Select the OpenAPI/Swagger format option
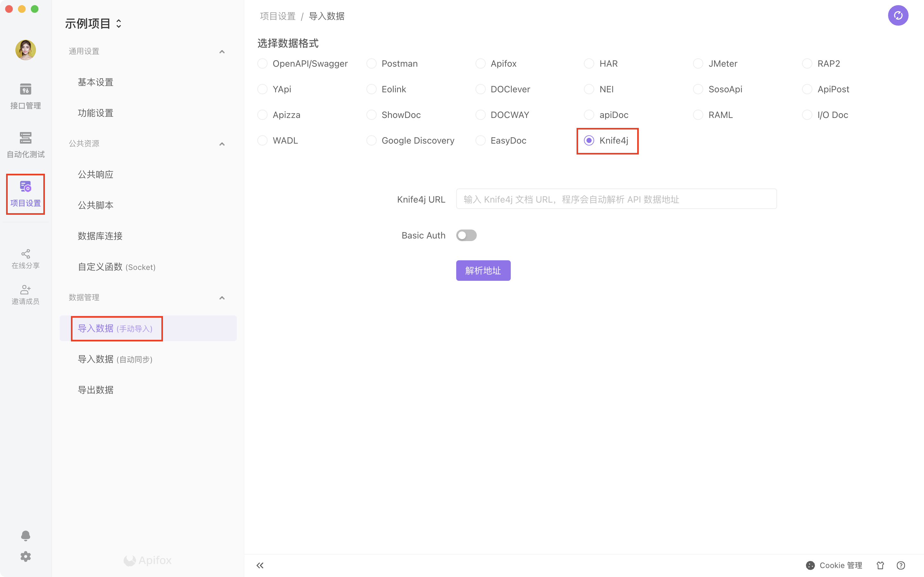Screen dimensions: 924x577 point(263,63)
